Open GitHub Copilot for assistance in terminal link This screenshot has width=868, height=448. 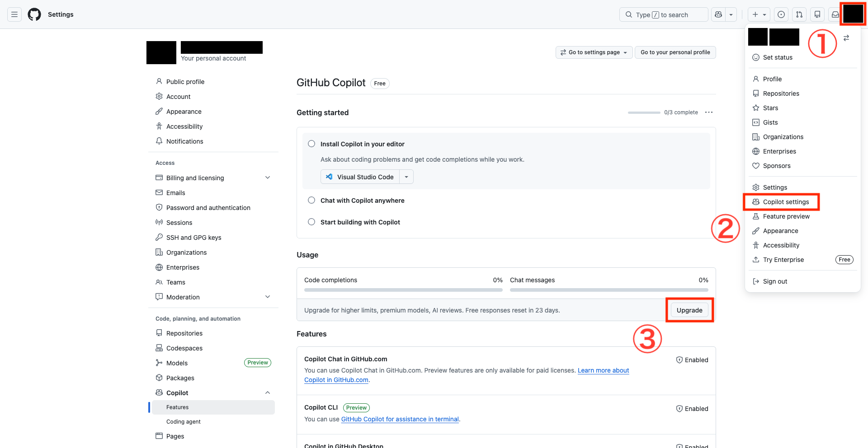point(400,419)
